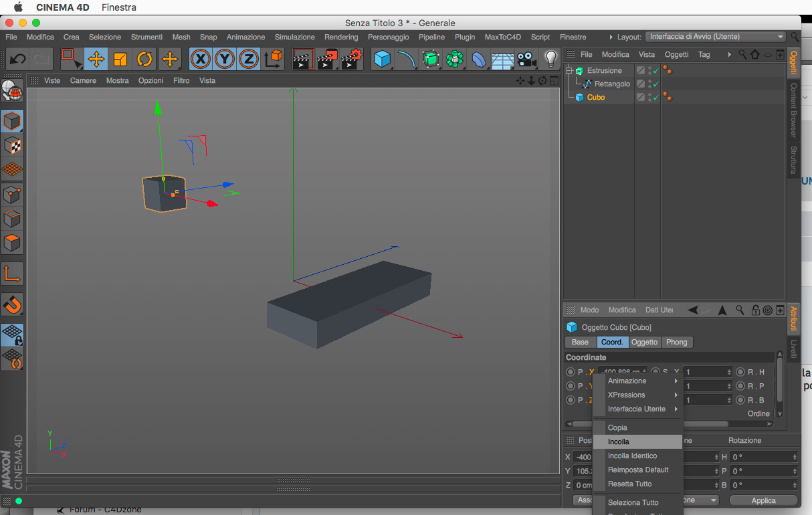Screen dimensions: 812x515
Task: Open the Layout dropdown Interfaccia di Avvio
Action: [x=716, y=37]
